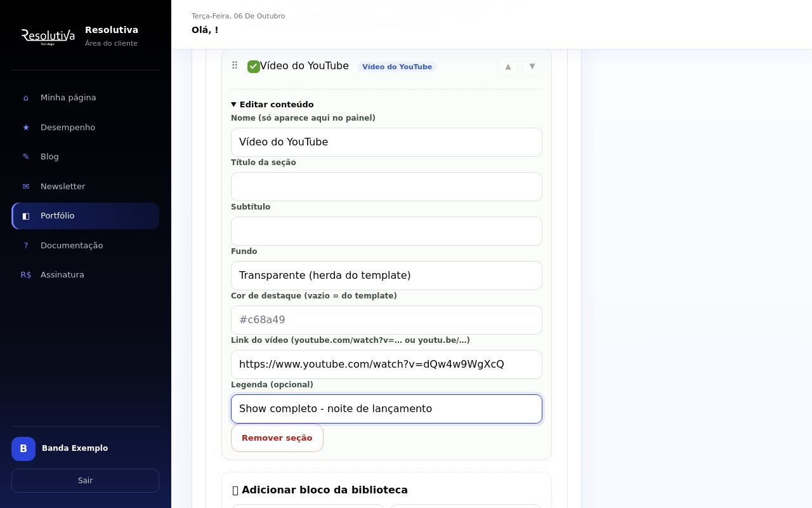Image resolution: width=812 pixels, height=508 pixels.
Task: Click the Banda Exemplo avatar badge
Action: pyautogui.click(x=23, y=449)
